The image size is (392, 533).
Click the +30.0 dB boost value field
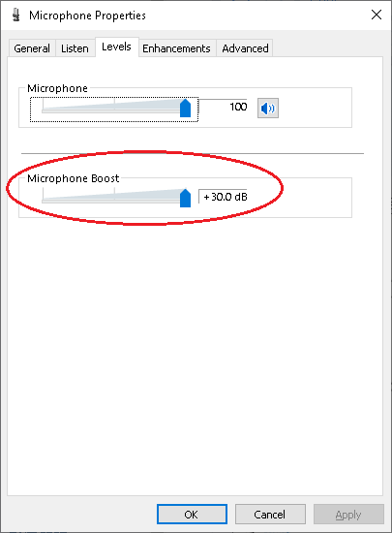coord(224,197)
